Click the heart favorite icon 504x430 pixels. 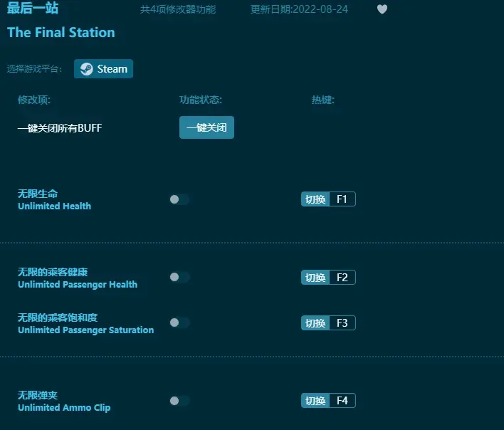[382, 9]
